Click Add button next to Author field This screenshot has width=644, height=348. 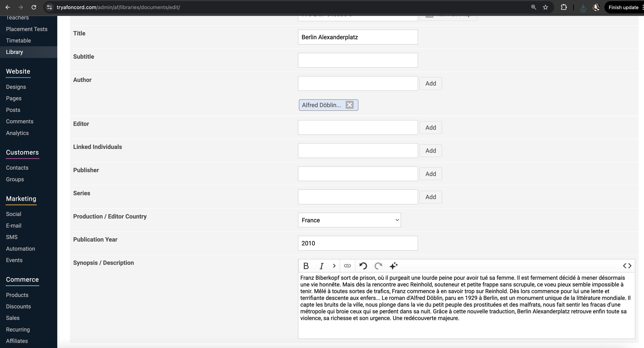pyautogui.click(x=431, y=83)
